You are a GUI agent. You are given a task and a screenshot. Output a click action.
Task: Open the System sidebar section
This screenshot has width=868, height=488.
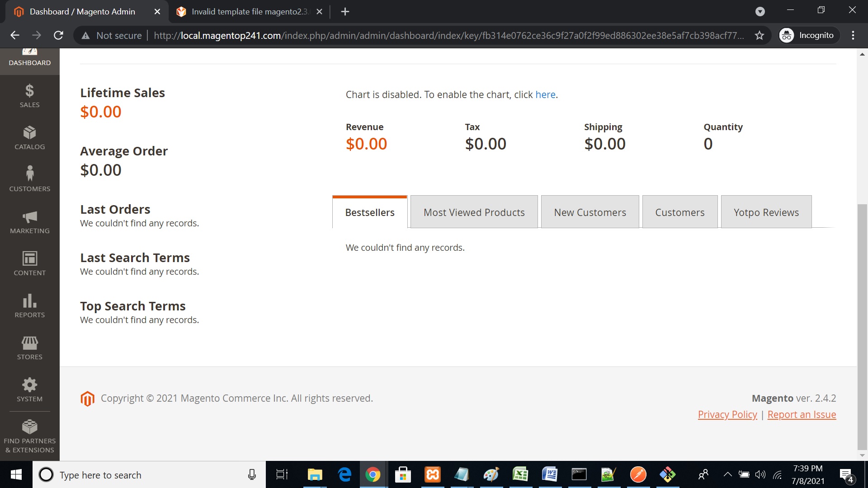tap(29, 389)
